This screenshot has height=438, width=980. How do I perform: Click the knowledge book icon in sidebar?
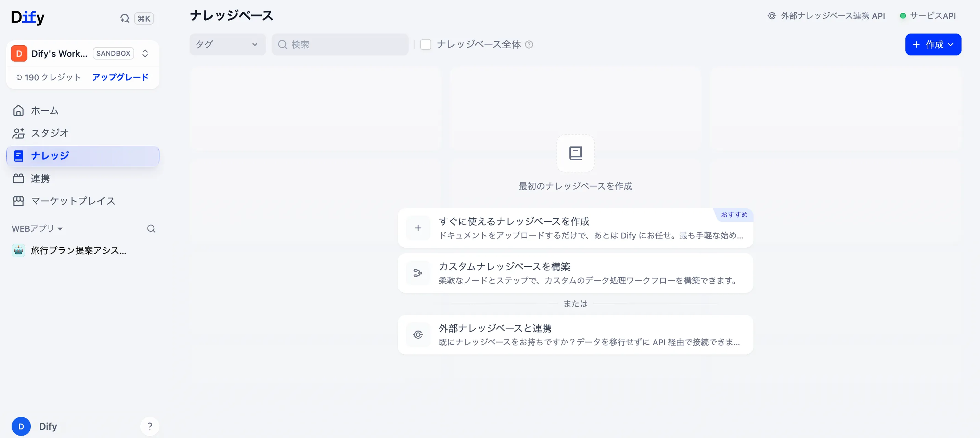(18, 156)
